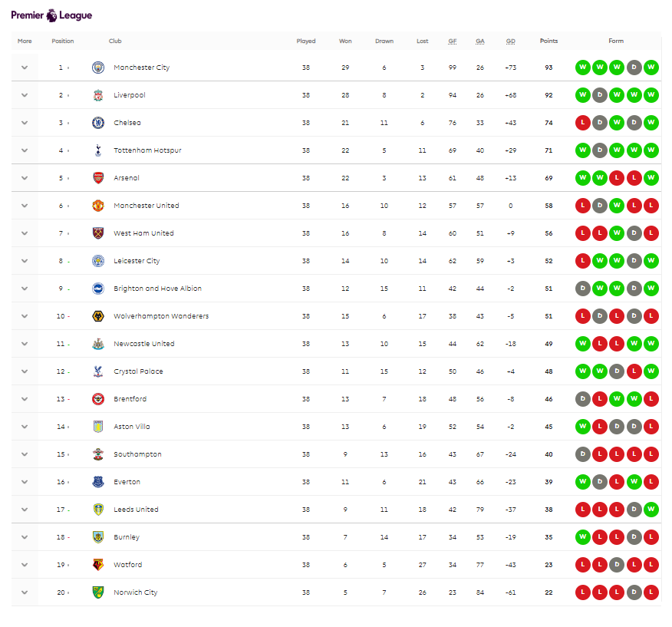
Task: Click the West Ham United crest
Action: tap(97, 233)
